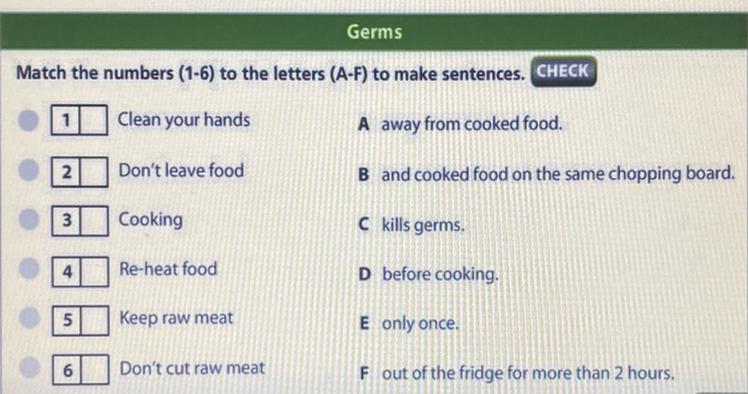This screenshot has height=394, width=748.
Task: Click the answer box for Don't cut raw meat
Action: point(95,370)
